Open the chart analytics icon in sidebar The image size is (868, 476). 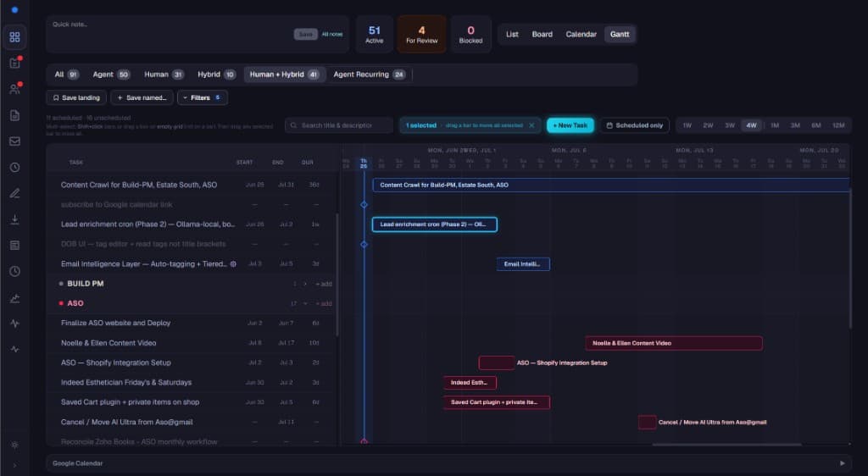click(x=15, y=298)
